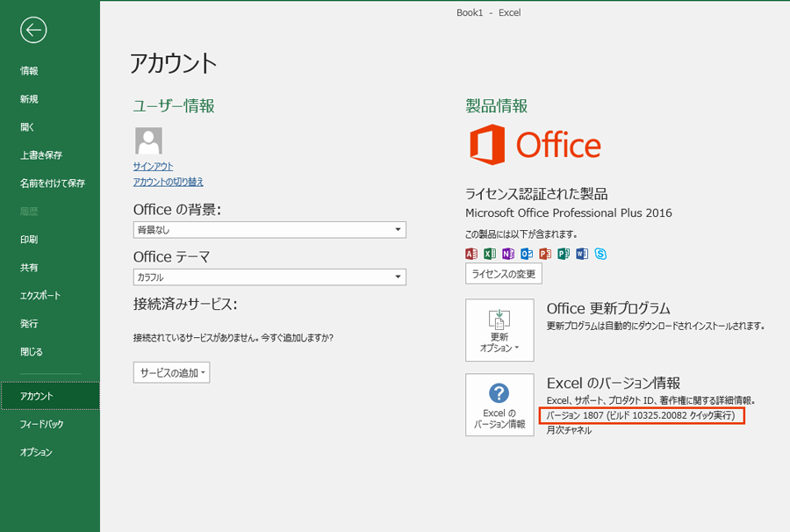Click the back arrow circle icon
The height and width of the screenshot is (532, 790).
(33, 30)
